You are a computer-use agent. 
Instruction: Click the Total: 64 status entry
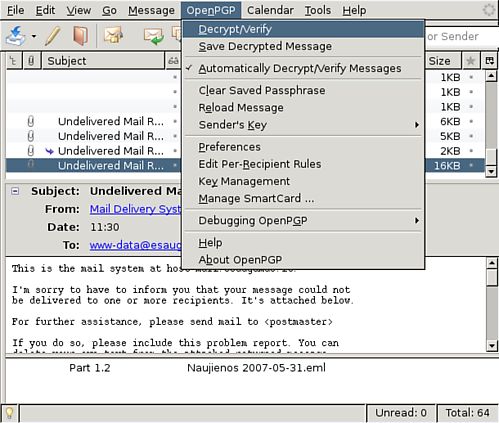(x=467, y=413)
